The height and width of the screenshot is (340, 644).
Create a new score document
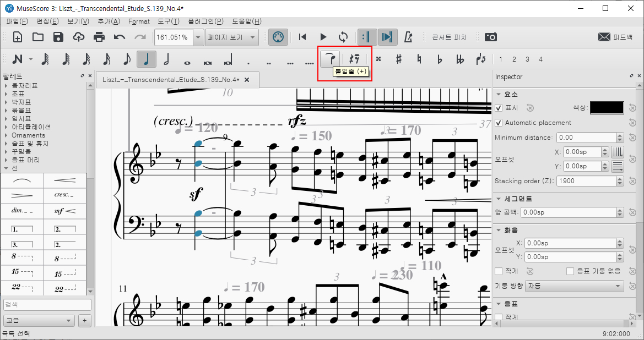(18, 37)
